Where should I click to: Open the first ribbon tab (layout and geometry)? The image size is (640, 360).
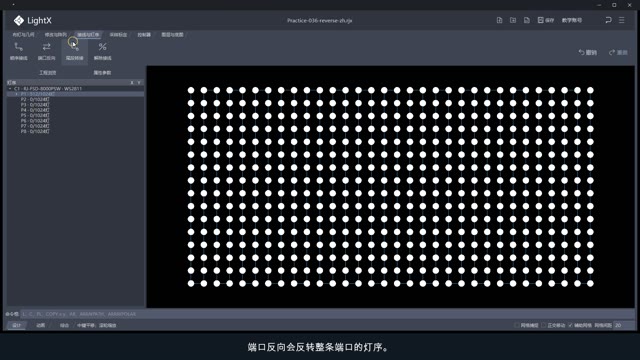(23, 35)
